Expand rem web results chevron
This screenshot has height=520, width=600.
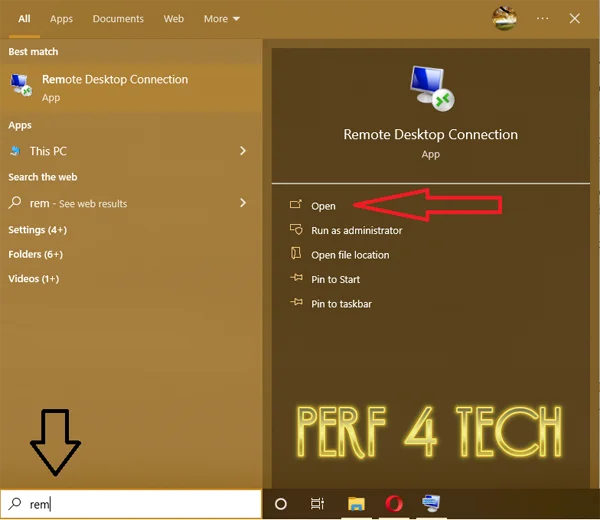(x=243, y=203)
